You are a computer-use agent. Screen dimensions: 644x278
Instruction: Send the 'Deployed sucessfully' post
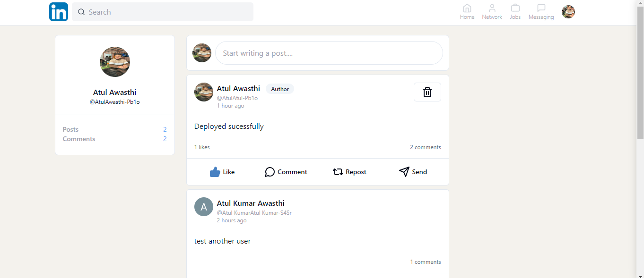tap(413, 172)
